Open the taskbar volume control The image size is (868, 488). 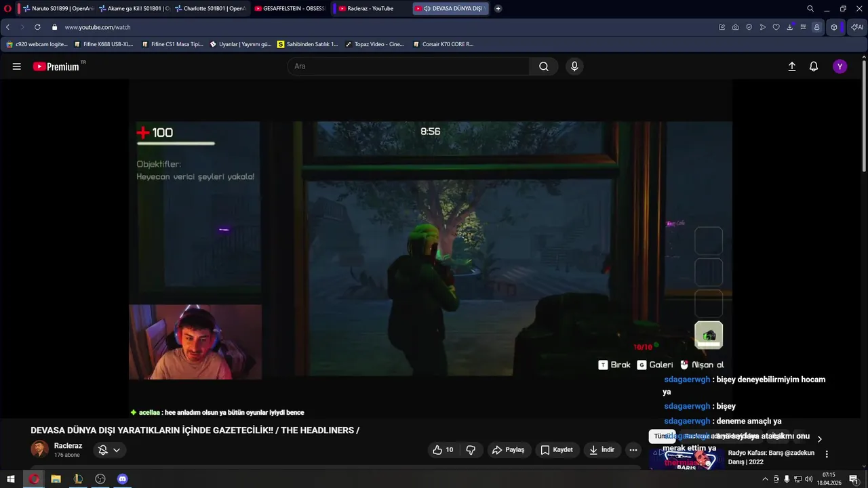[808, 479]
